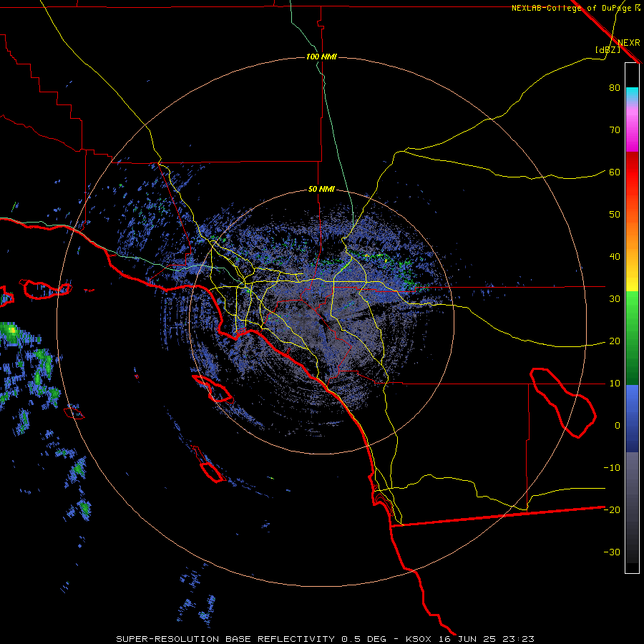Click the 40 value on the dBZ scale
The image size is (644, 644).
pyautogui.click(x=615, y=257)
